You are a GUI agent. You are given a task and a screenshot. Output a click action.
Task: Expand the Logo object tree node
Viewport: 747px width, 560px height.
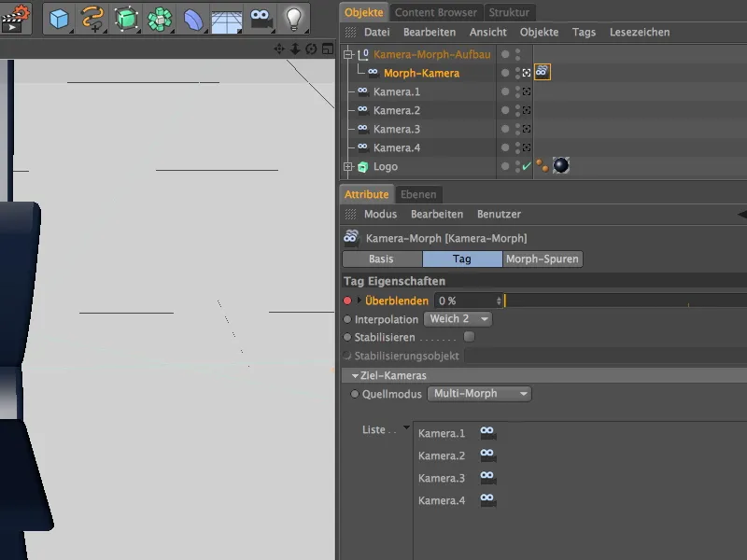point(348,167)
